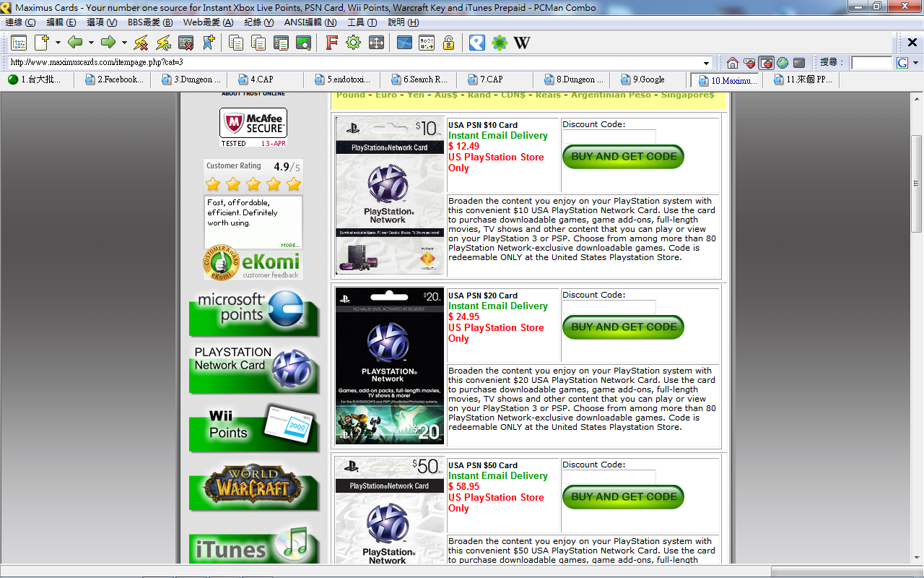Open dropdown arrow next to new tab icon
The image size is (924, 578).
click(58, 43)
